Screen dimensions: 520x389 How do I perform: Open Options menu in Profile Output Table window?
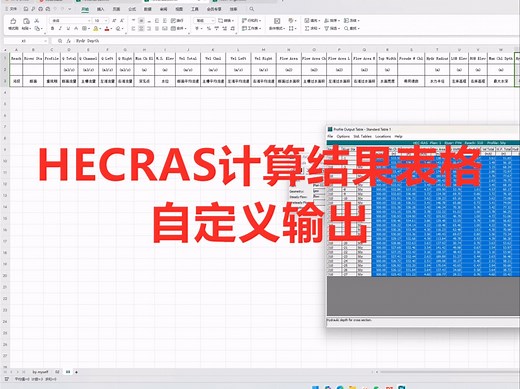tap(343, 136)
